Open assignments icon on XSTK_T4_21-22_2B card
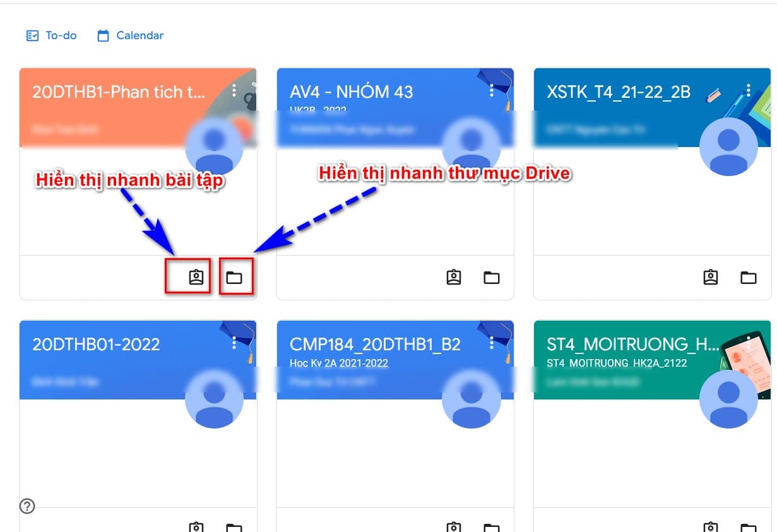The height and width of the screenshot is (532, 777). [711, 277]
